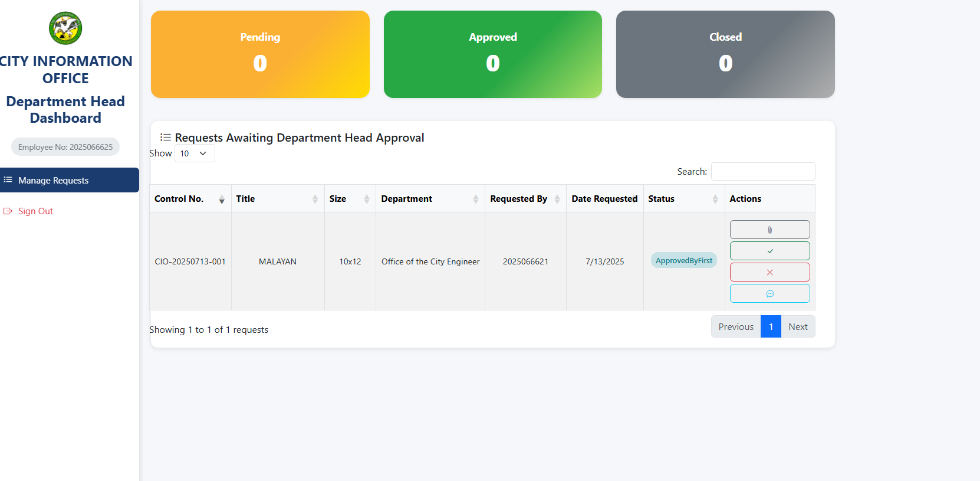
Task: Focus the Search input field
Action: tap(763, 171)
